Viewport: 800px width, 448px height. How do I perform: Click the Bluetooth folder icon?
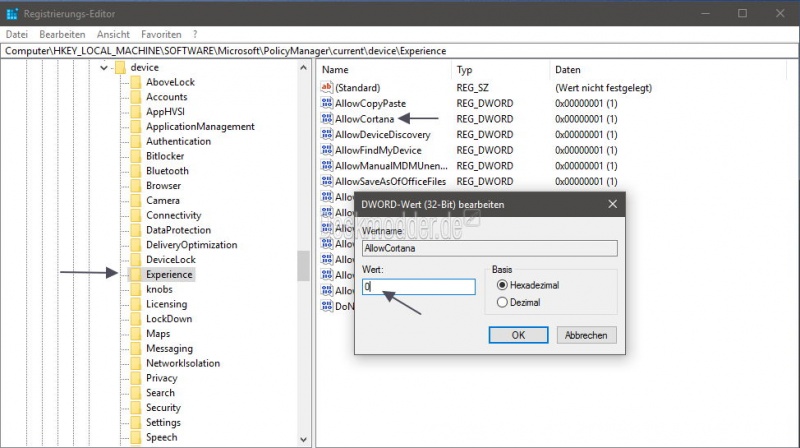click(136, 171)
